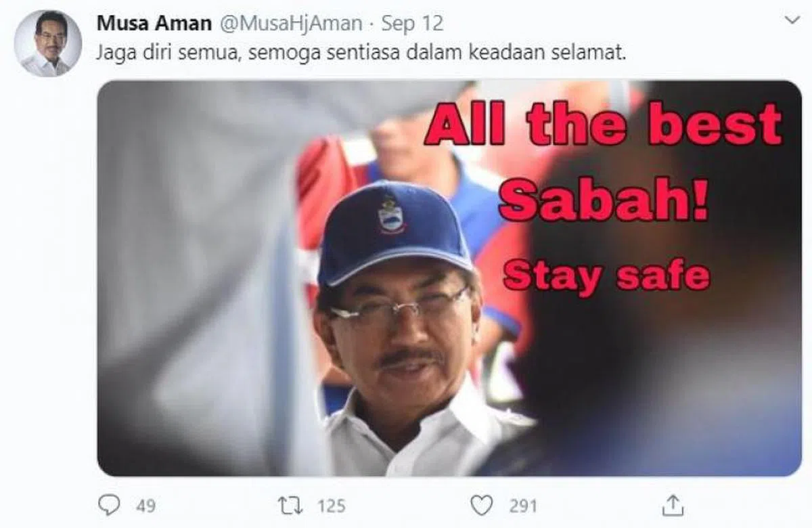Like the tweet with the heart icon

[482, 505]
